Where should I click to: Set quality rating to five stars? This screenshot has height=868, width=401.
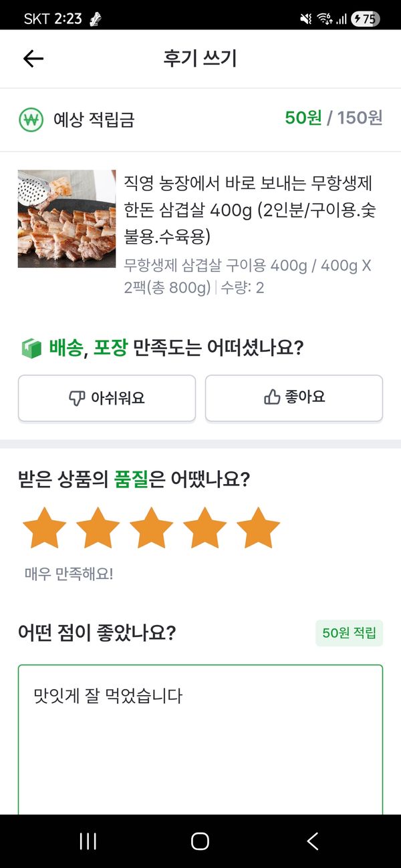click(258, 528)
